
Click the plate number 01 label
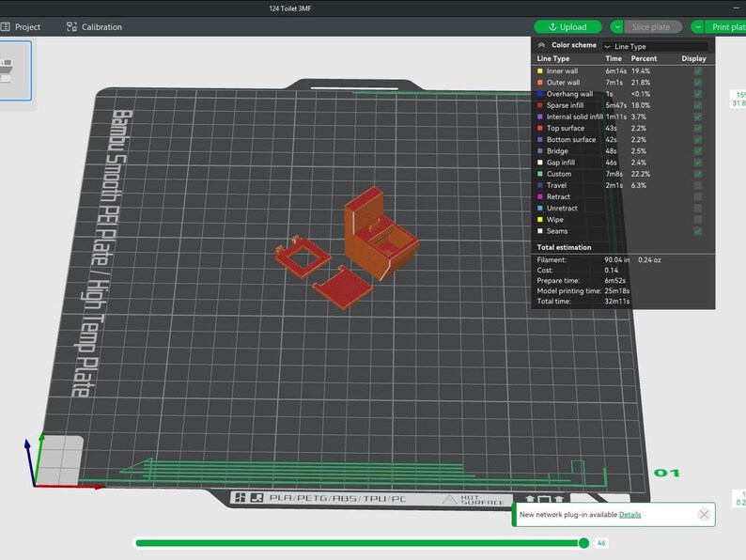(x=666, y=473)
